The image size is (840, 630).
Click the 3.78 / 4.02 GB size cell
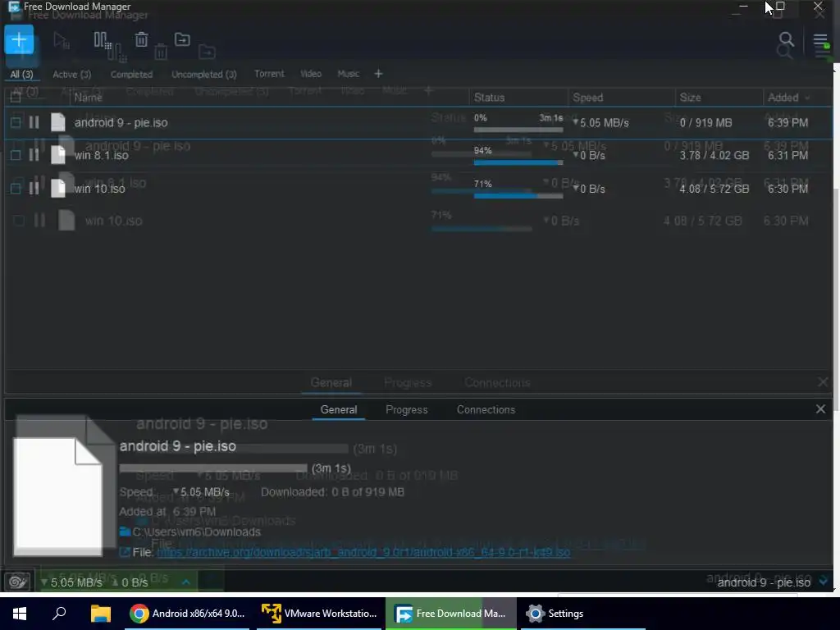714,155
